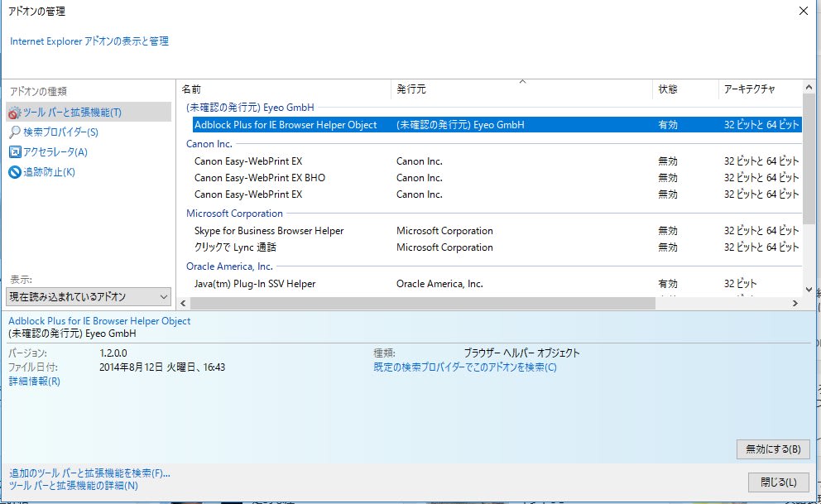The image size is (821, 504).
Task: Switch to 検索プロバイダー(S) category
Action: pyautogui.click(x=60, y=132)
